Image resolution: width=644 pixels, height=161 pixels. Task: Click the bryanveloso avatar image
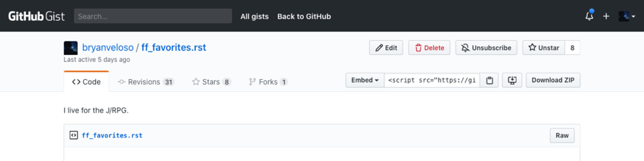(x=70, y=48)
